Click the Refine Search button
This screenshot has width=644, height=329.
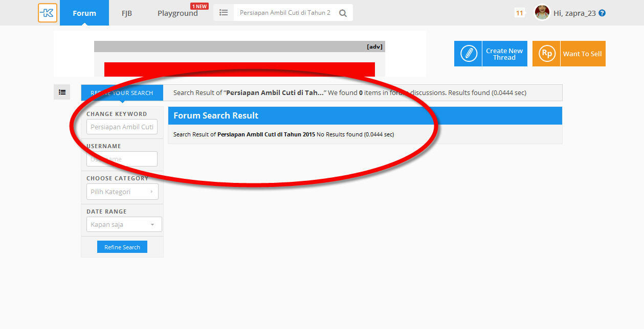pyautogui.click(x=122, y=247)
